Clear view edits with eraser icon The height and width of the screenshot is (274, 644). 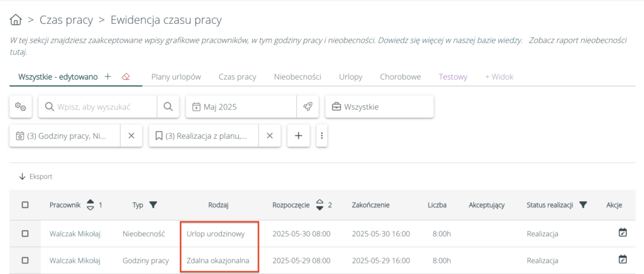coord(126,77)
